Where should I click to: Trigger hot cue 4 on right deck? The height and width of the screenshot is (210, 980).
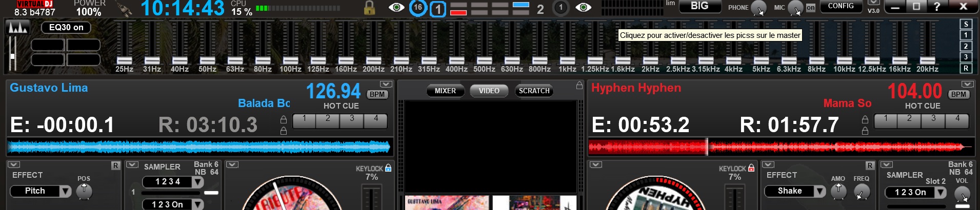pyautogui.click(x=957, y=121)
